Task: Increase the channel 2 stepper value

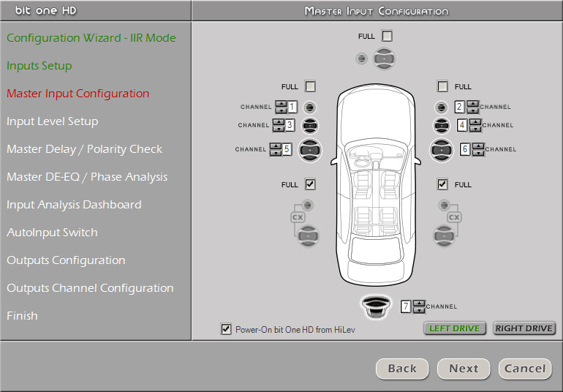Action: click(473, 104)
